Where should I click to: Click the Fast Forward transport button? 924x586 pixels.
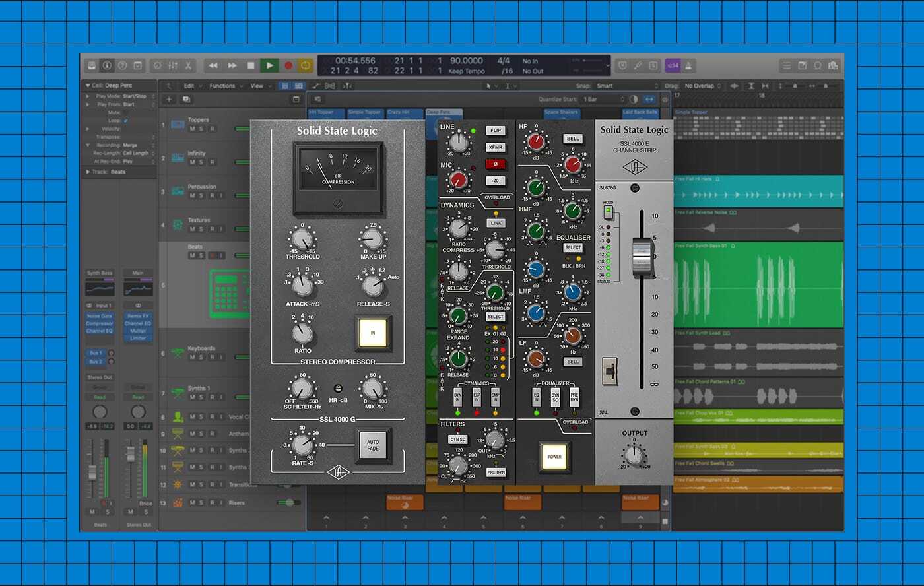pyautogui.click(x=232, y=65)
